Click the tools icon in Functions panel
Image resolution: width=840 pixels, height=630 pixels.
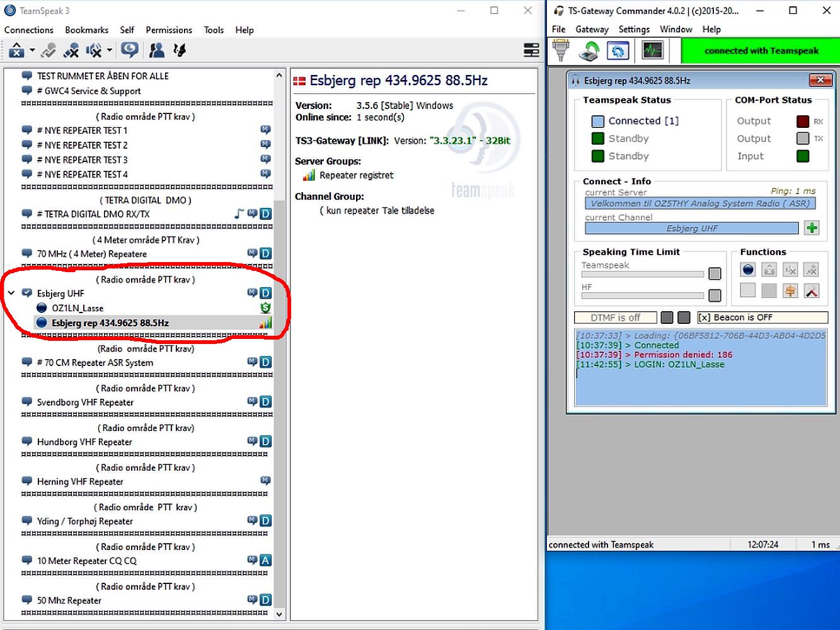[811, 290]
